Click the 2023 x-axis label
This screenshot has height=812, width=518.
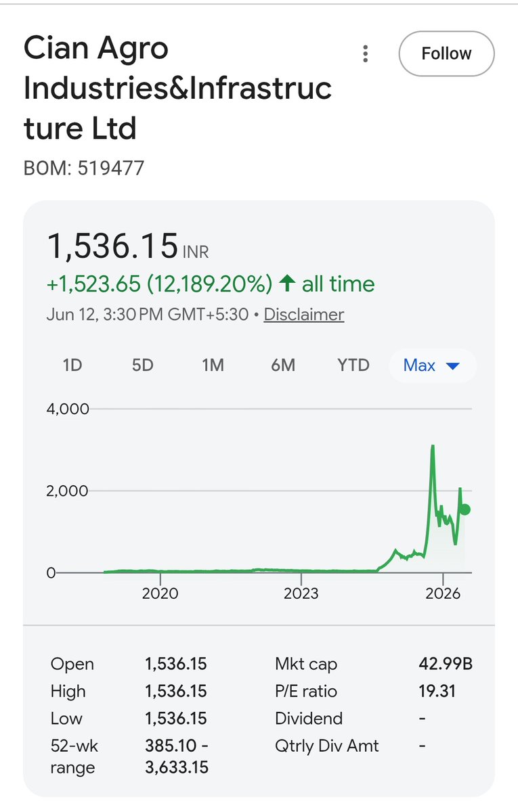pos(301,593)
